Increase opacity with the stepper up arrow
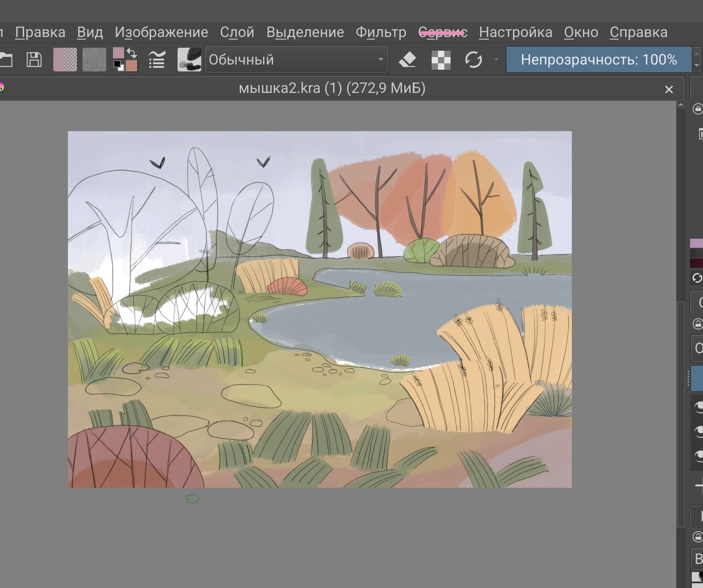Screen dimensions: 703x588 click(x=697, y=54)
